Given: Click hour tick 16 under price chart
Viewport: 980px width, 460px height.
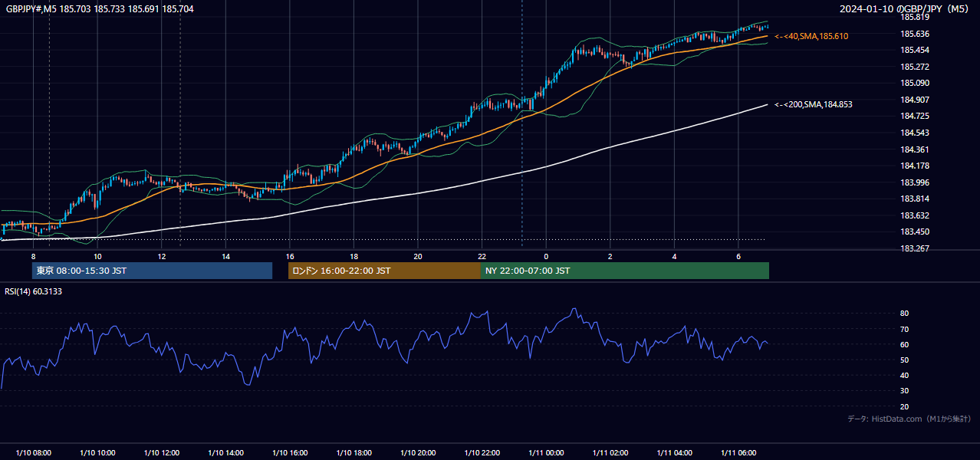Looking at the screenshot, I should (290, 256).
